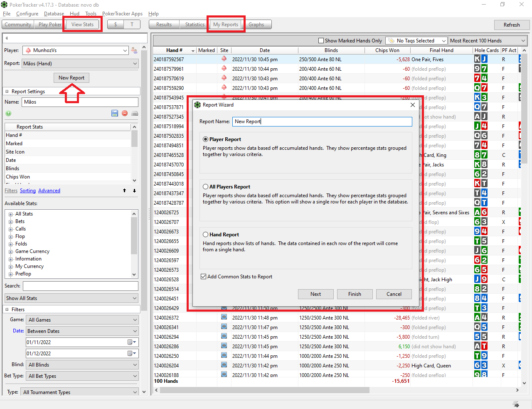
Task: Click the player selection people icon
Action: click(x=134, y=50)
